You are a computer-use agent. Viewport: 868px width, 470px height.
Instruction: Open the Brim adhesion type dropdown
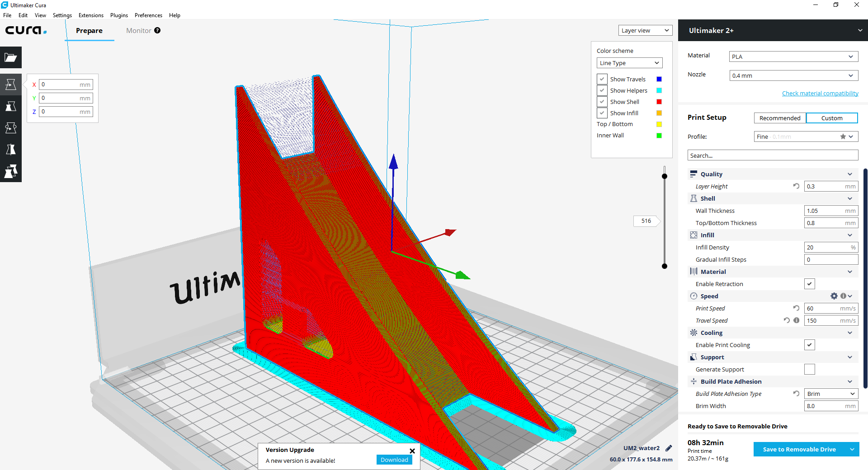(831, 394)
